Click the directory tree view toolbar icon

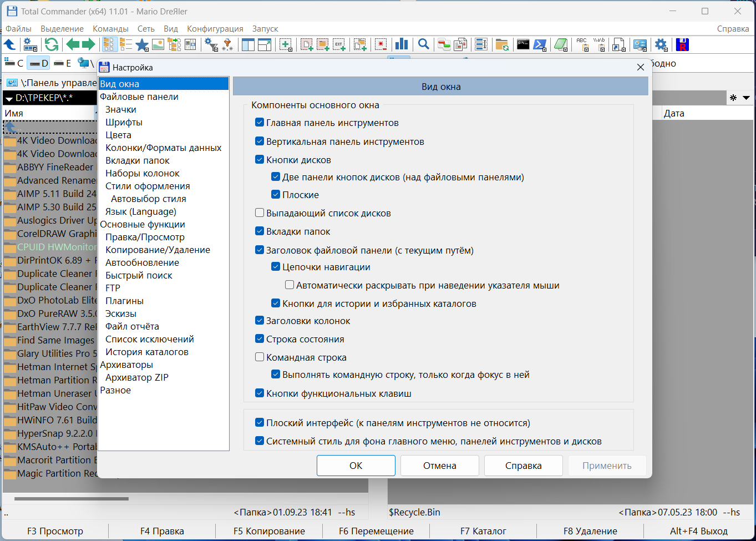174,44
